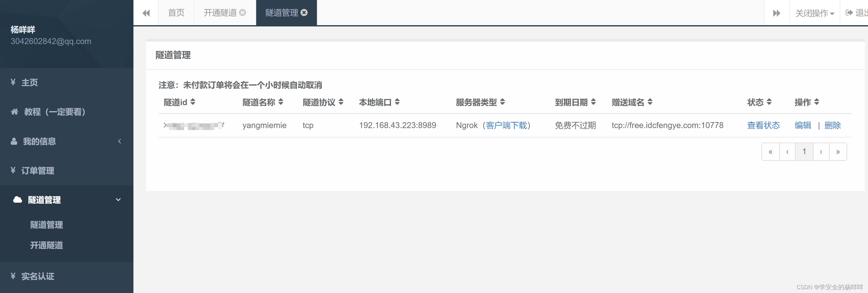Close the 开通隧道 tab
The image size is (868, 293).
coord(243,12)
